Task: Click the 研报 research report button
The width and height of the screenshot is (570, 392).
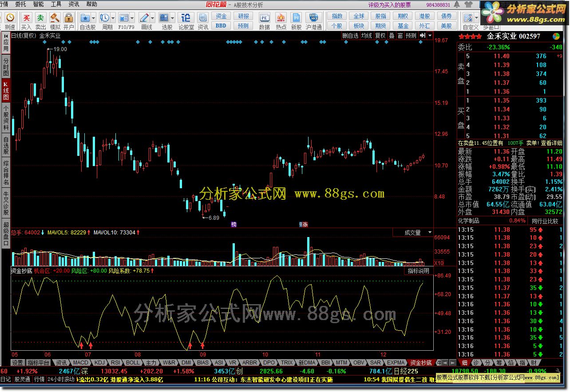Action: pyautogui.click(x=243, y=16)
